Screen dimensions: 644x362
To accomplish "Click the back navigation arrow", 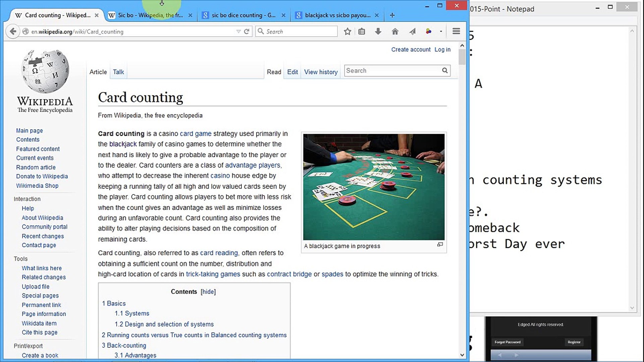I will click(12, 31).
